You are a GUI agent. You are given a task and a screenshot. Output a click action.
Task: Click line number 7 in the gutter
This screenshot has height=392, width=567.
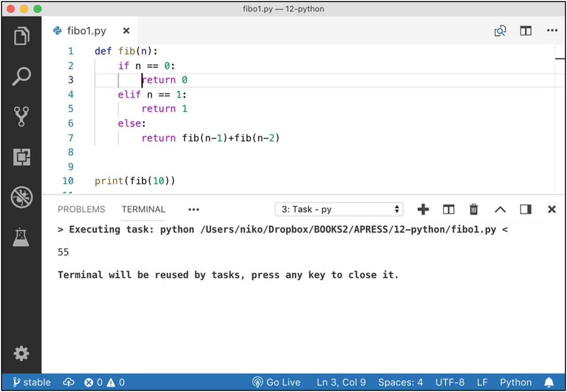[71, 138]
